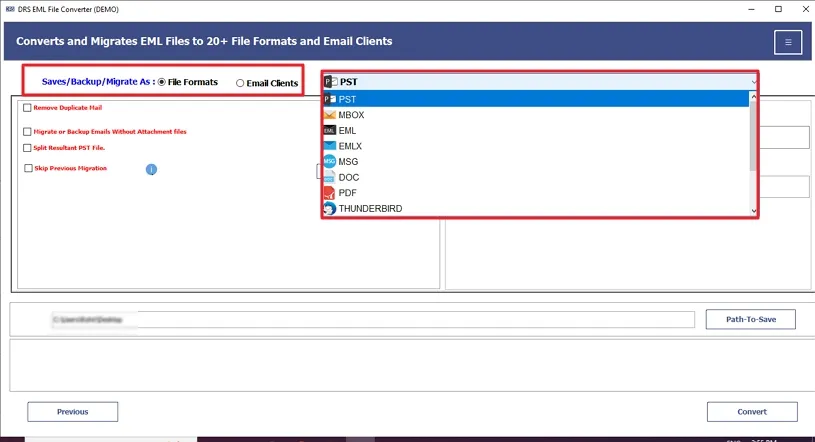815x442 pixels.
Task: Click the DRS app icon in title bar
Action: (10, 9)
